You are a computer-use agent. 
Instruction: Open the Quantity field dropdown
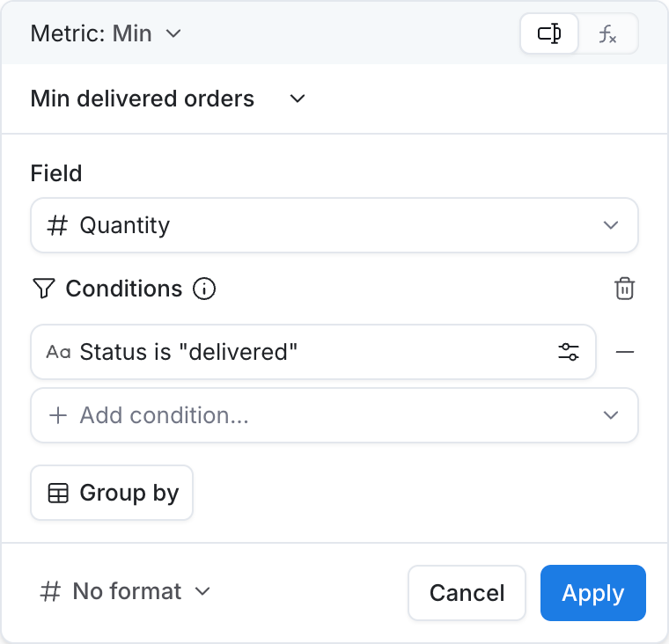(x=334, y=225)
